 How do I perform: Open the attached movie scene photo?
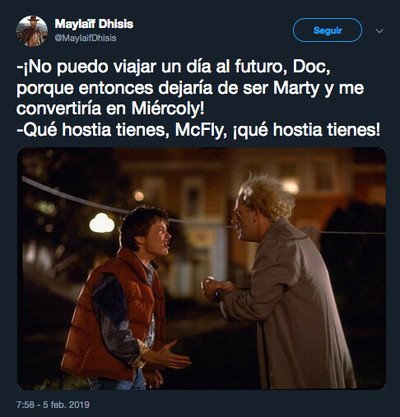click(x=202, y=268)
